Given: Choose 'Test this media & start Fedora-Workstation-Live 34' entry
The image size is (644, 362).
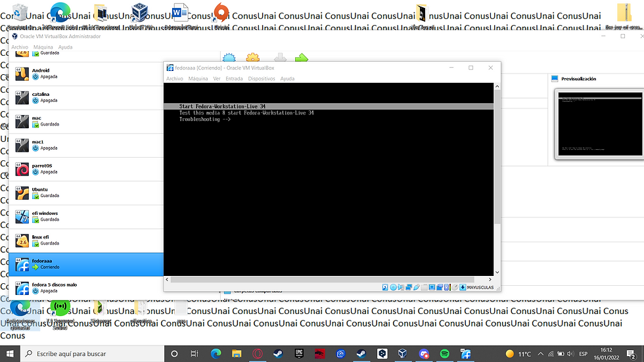Looking at the screenshot, I should (246, 113).
